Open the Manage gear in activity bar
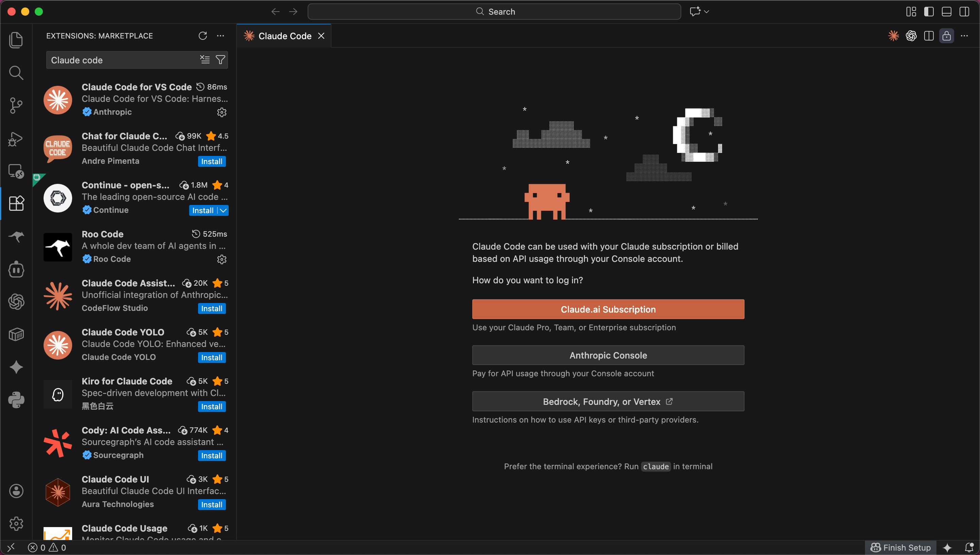 (16, 524)
